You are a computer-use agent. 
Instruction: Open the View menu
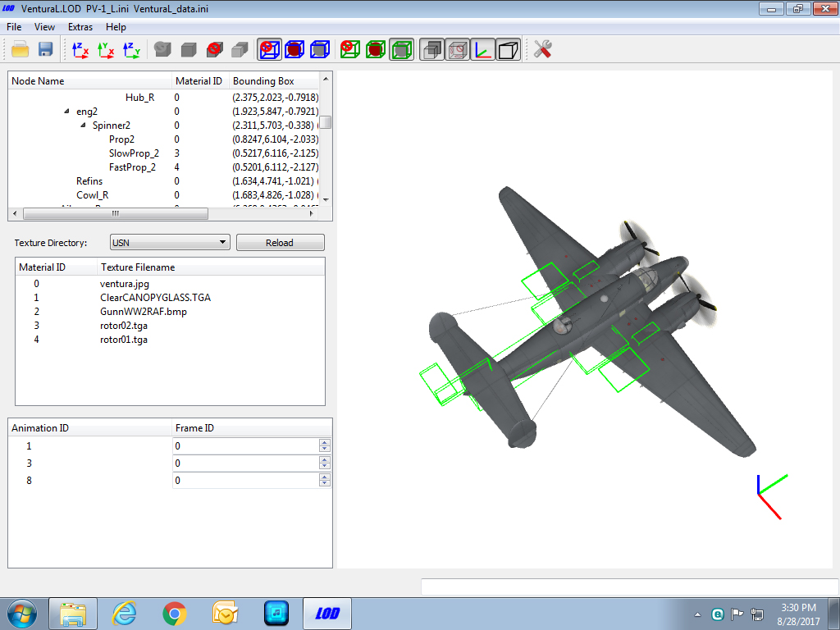(x=44, y=27)
